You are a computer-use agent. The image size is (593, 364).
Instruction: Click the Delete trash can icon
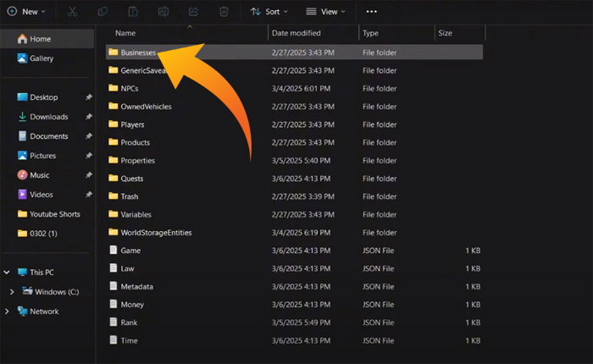pyautogui.click(x=224, y=12)
